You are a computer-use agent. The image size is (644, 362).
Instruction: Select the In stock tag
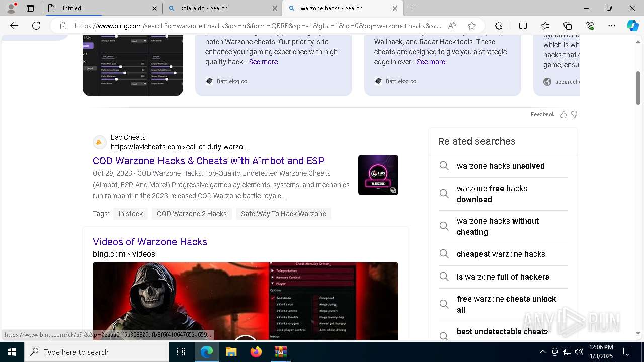130,214
